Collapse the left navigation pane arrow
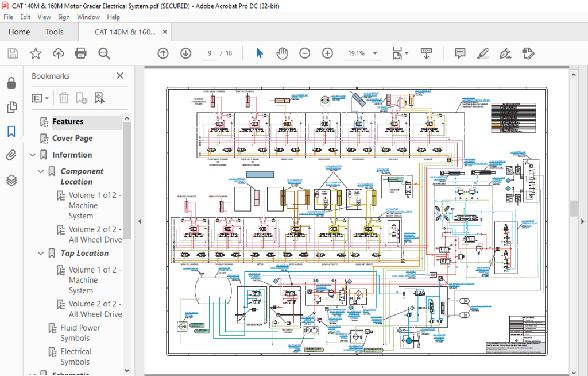The image size is (588, 376). [x=140, y=221]
